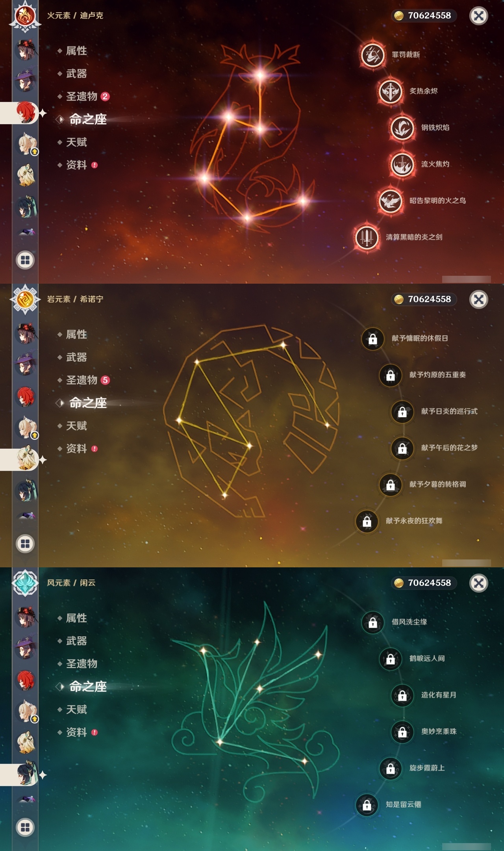Open the 罪罚裁断 constellation icon
Viewport: 504px width, 851px height.
pos(372,55)
